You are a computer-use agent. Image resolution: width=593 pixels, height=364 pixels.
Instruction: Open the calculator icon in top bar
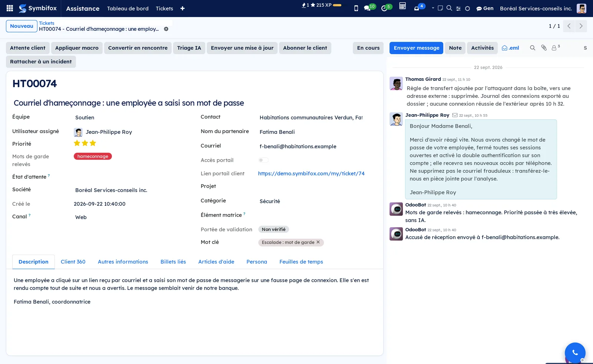(402, 6)
